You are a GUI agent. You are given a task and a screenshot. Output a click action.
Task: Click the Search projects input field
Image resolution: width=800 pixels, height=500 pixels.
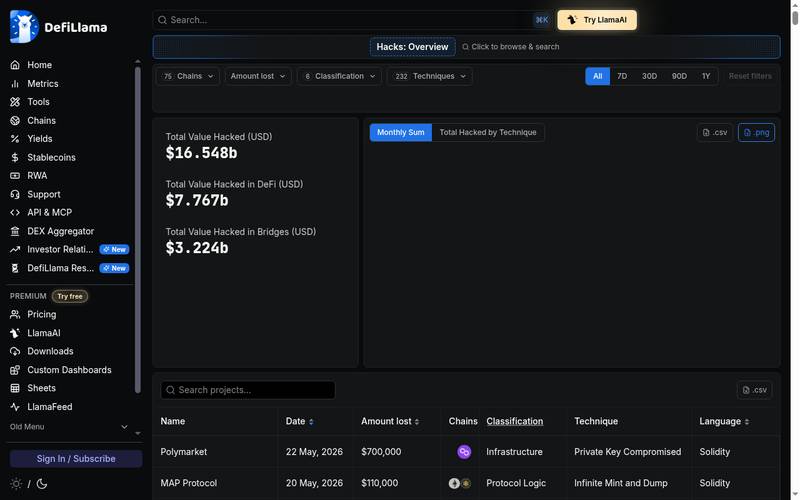click(x=248, y=390)
